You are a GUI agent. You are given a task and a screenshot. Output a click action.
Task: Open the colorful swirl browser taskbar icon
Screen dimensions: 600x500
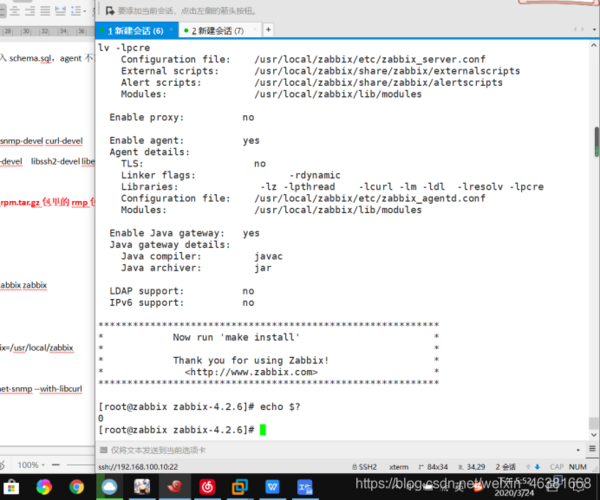[44, 487]
